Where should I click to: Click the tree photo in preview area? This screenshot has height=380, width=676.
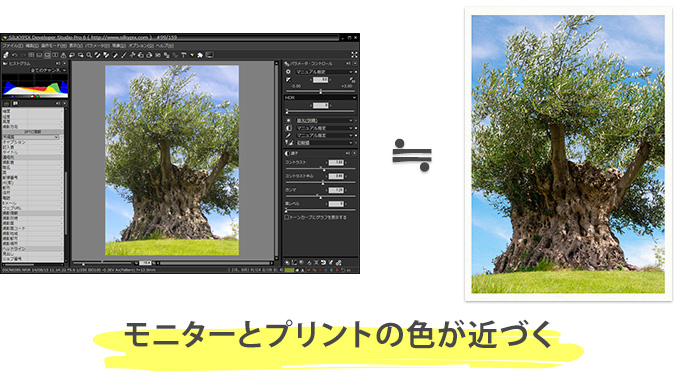tap(172, 160)
